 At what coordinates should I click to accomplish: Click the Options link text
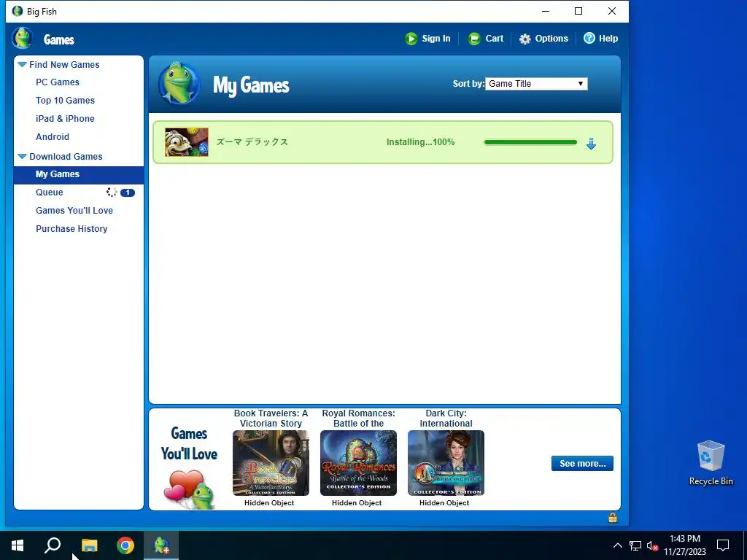pos(551,39)
